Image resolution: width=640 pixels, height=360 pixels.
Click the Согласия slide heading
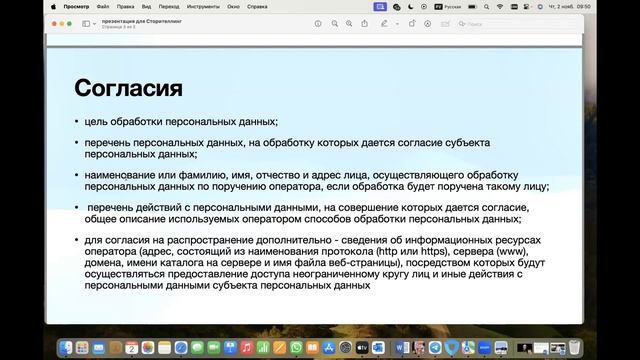129,88
